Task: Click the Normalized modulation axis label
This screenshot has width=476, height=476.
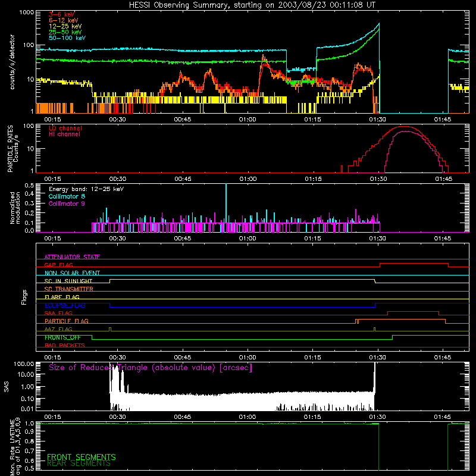Action: (15, 208)
